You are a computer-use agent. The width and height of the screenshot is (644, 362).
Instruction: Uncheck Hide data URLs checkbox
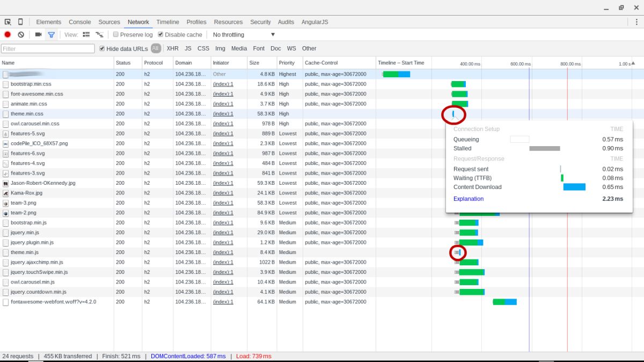tap(102, 48)
